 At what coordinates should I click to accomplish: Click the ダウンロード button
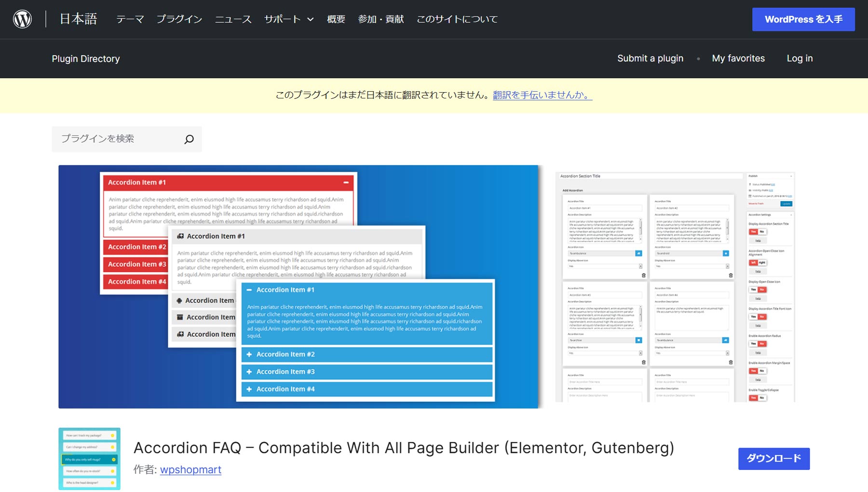click(773, 458)
